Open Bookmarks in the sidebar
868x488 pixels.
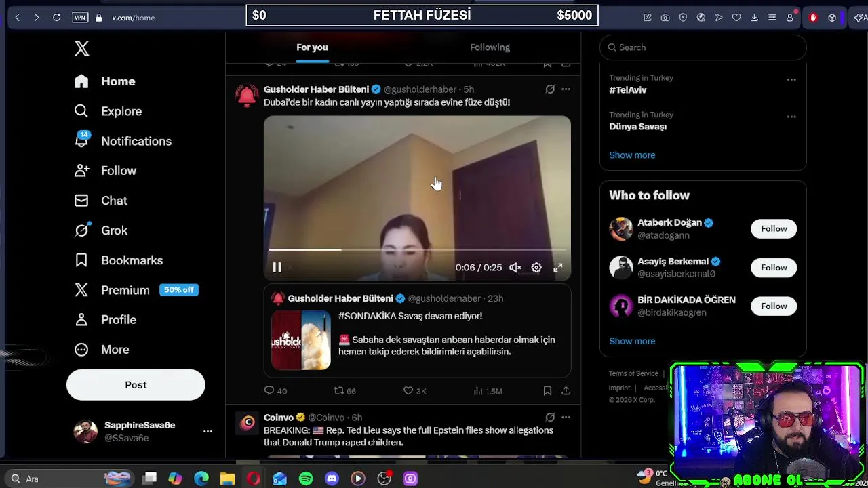point(119,260)
